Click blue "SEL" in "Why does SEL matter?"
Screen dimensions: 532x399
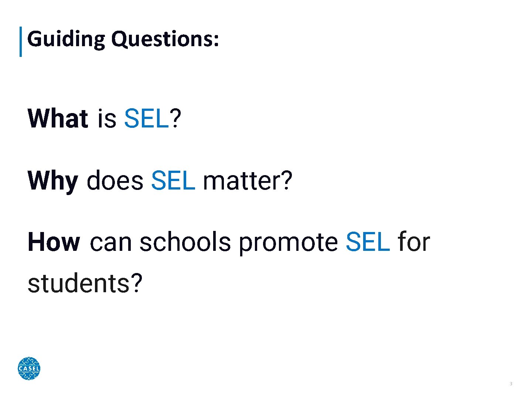(x=173, y=181)
